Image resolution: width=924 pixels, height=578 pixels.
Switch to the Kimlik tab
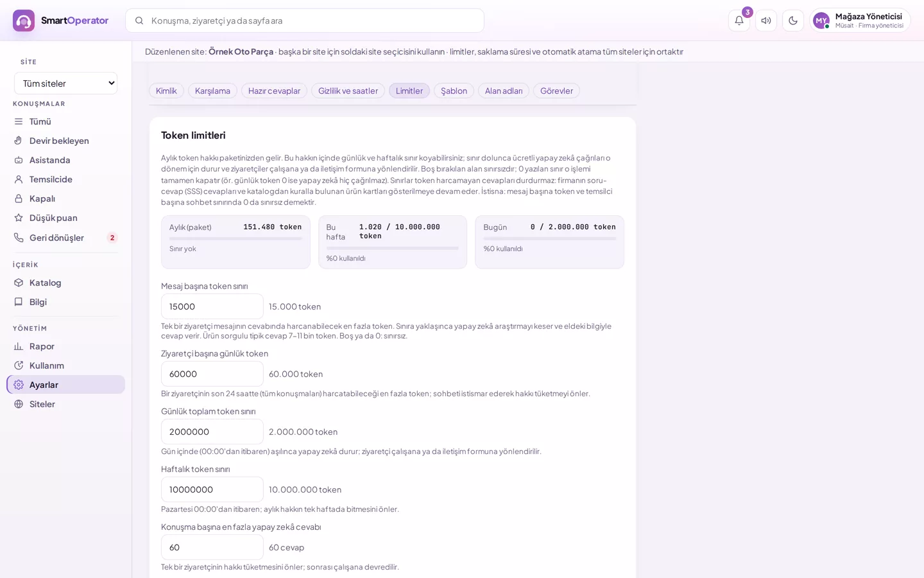tap(166, 91)
